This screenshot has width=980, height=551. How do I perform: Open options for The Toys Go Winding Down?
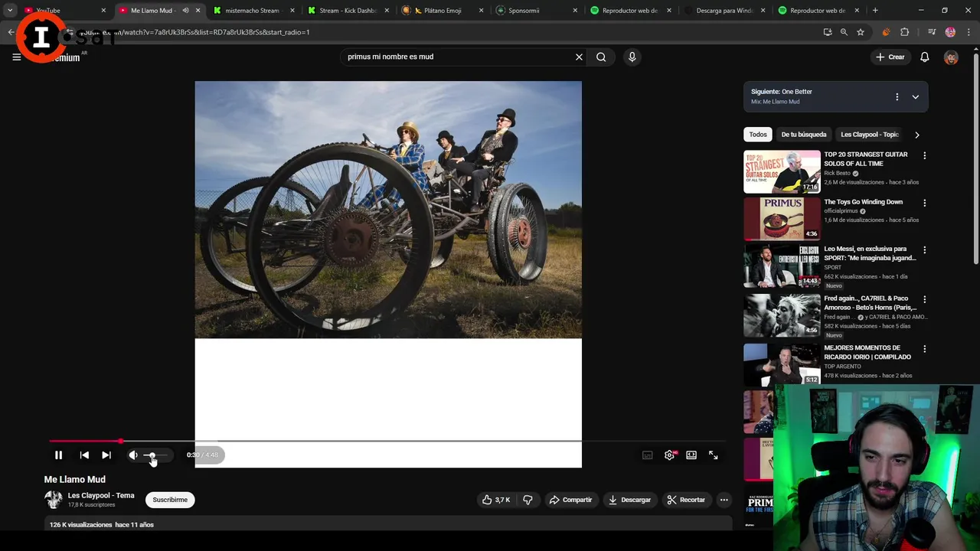(x=924, y=203)
